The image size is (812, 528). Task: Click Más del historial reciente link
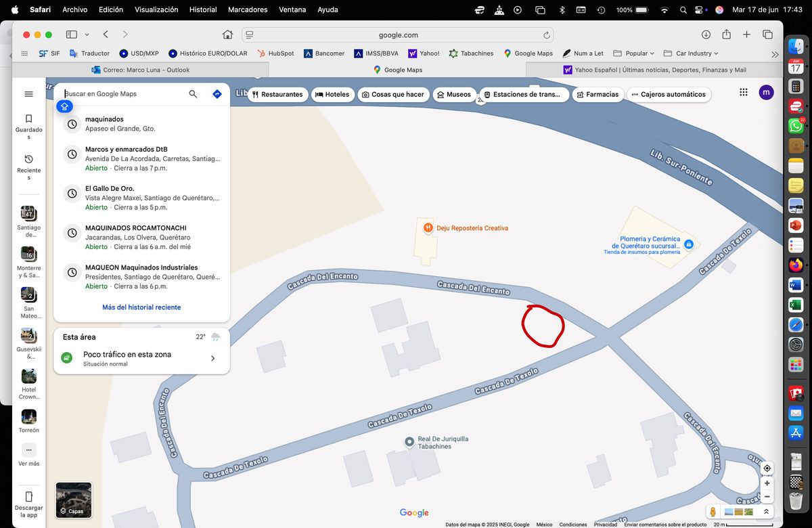[141, 307]
